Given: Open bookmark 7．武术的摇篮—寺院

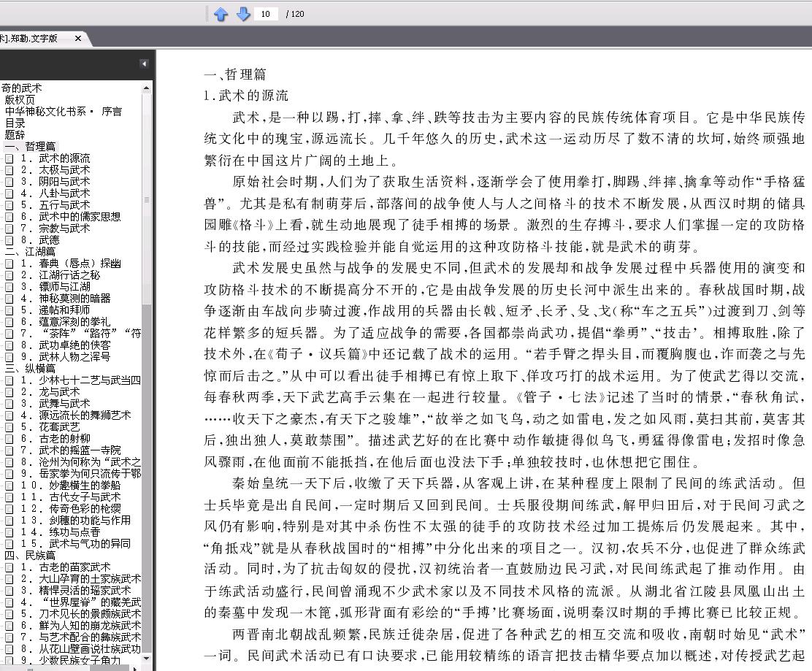Looking at the screenshot, I should pyautogui.click(x=71, y=450).
